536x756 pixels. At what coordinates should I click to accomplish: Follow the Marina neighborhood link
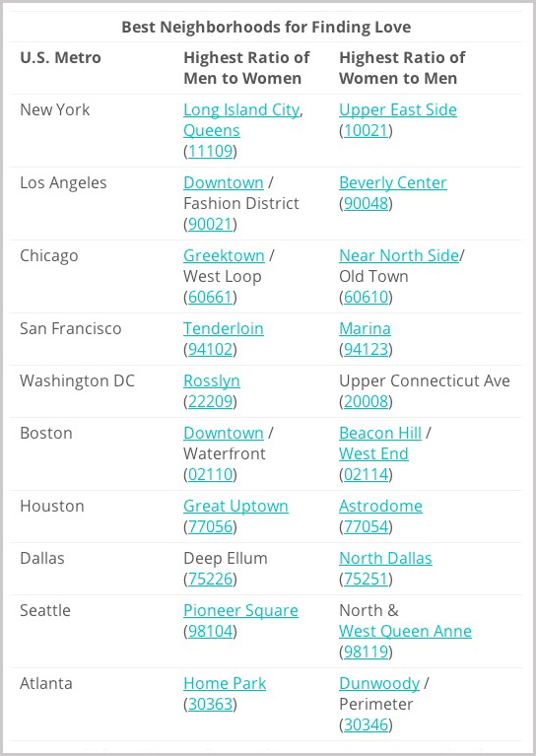tap(365, 329)
